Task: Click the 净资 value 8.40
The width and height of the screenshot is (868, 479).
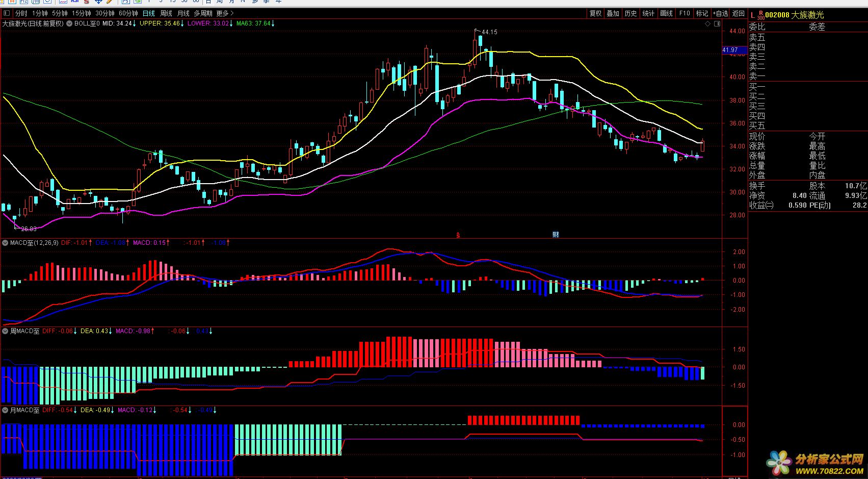Action: (x=800, y=196)
